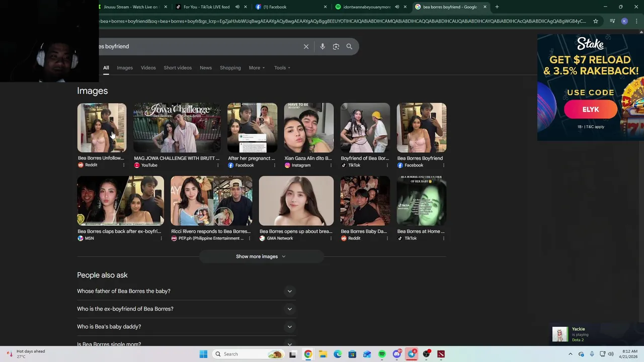Open the Hot days ahead weather widget

point(26,354)
